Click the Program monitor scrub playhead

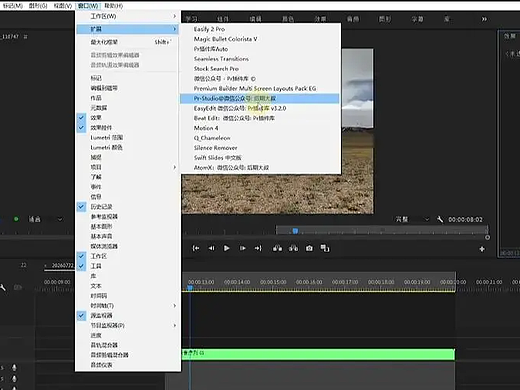(295, 231)
